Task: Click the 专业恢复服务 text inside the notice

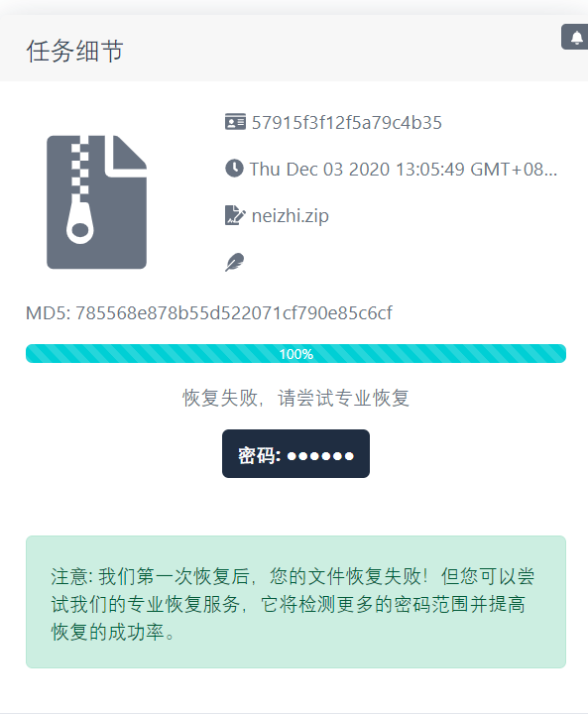Action: [184, 604]
